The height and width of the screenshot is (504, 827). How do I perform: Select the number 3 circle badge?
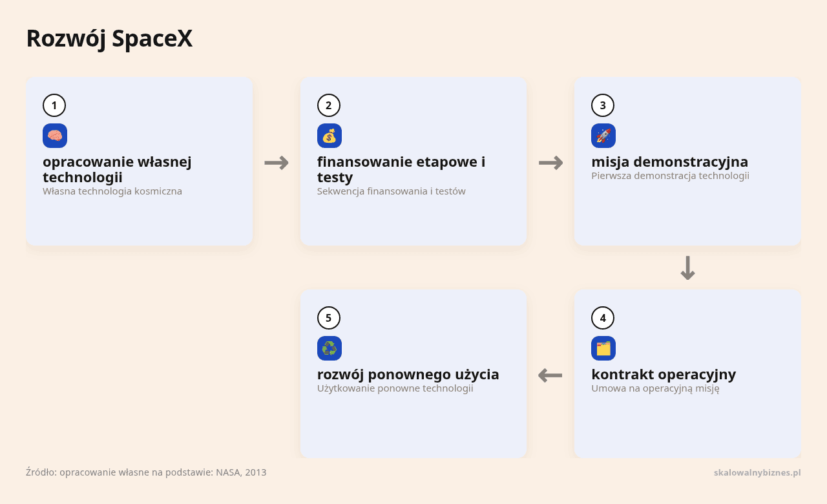603,105
